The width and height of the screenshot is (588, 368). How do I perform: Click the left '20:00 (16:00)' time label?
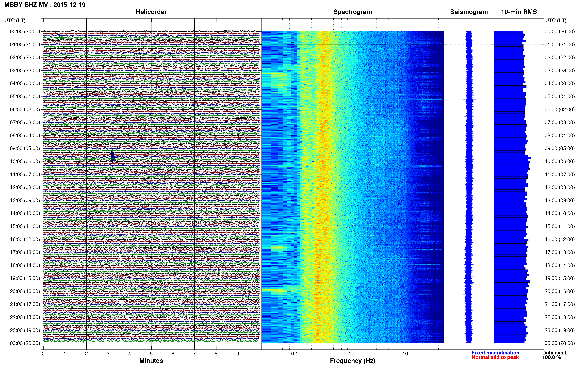point(25,291)
